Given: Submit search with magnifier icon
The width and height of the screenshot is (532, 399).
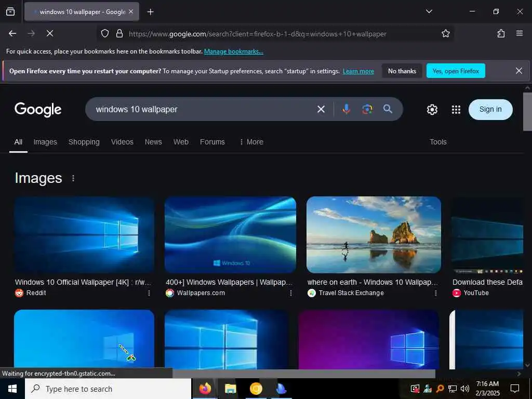Looking at the screenshot, I should [388, 109].
